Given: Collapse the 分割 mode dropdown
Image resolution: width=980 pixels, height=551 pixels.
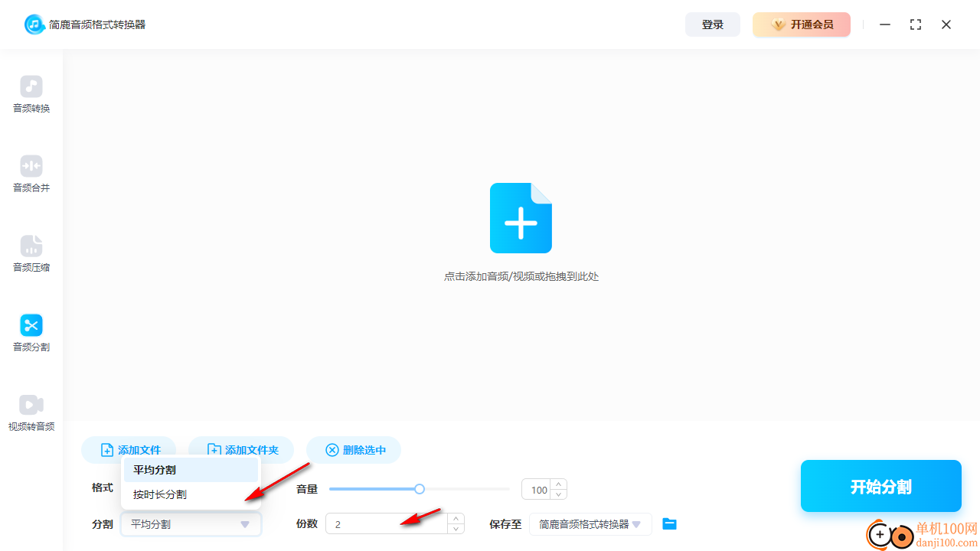Looking at the screenshot, I should pos(191,524).
